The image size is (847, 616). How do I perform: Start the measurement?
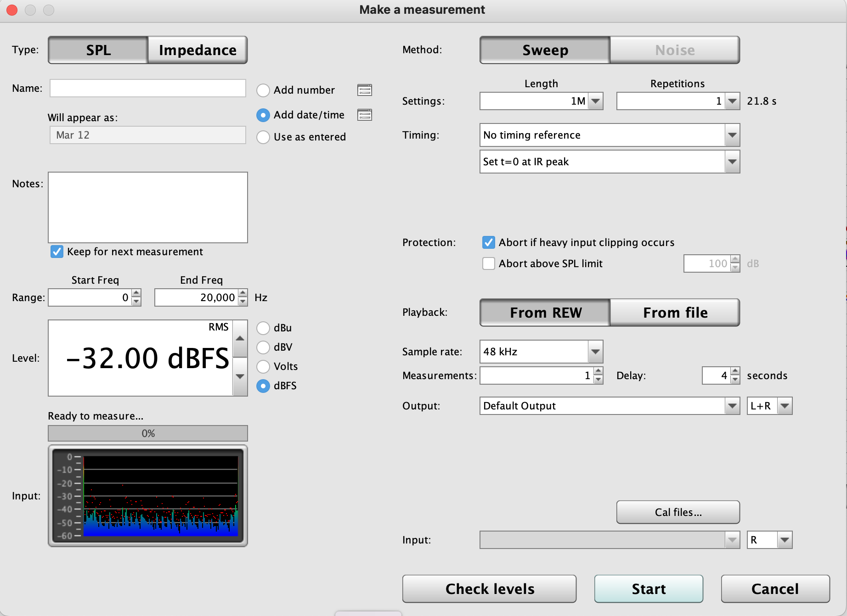click(649, 588)
